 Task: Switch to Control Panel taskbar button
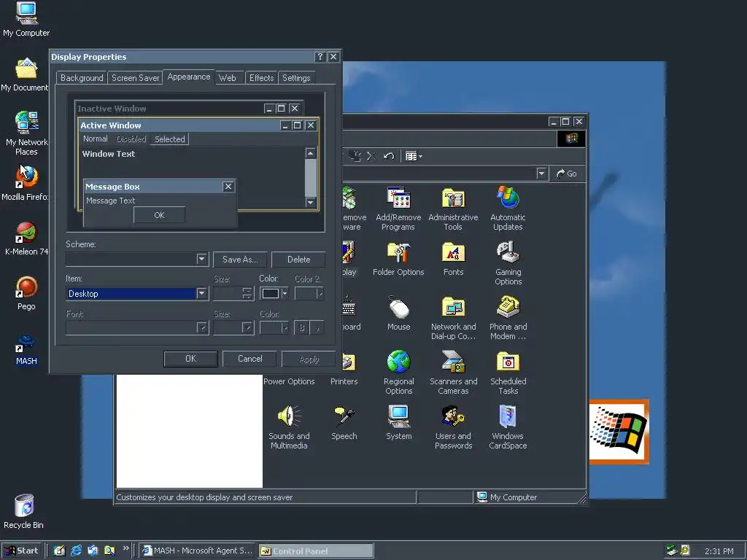[316, 551]
